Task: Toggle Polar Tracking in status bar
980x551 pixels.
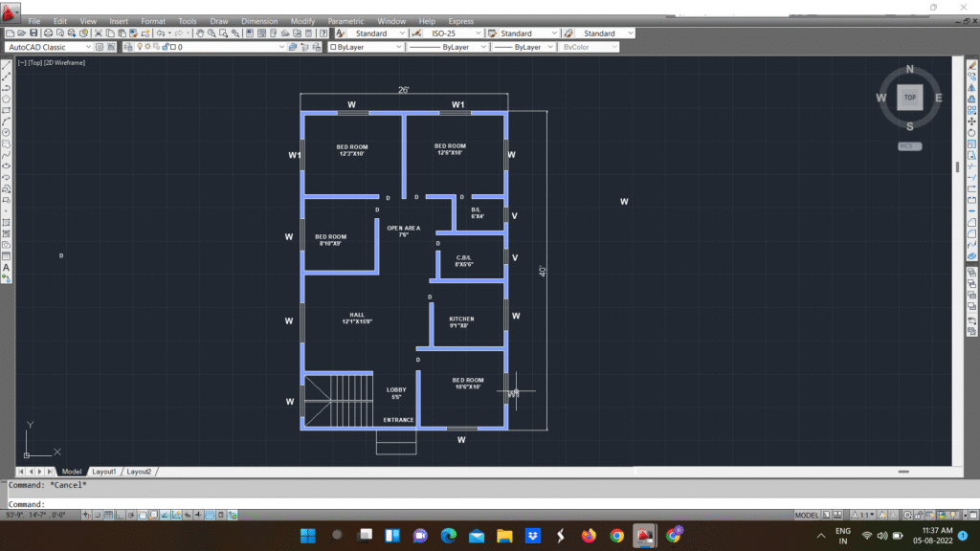Action: (131, 515)
